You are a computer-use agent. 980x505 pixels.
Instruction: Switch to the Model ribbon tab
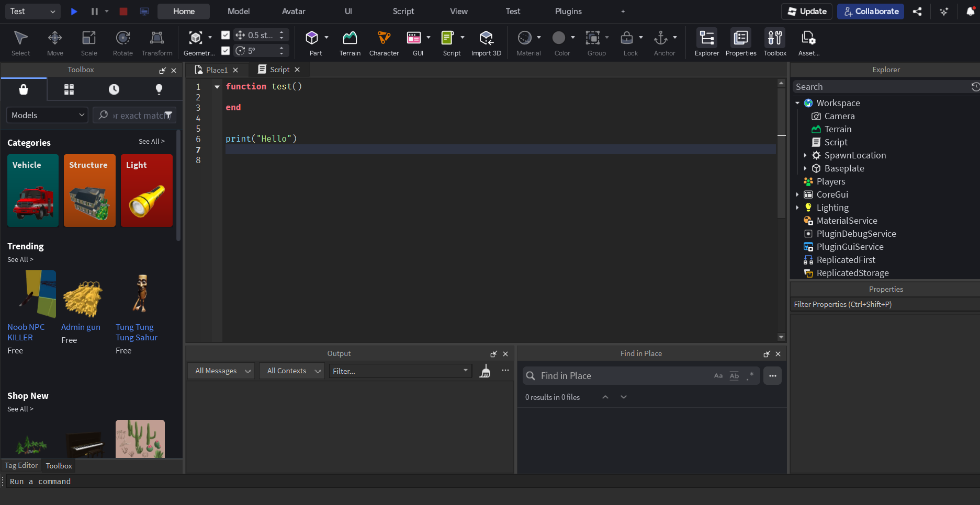(238, 11)
